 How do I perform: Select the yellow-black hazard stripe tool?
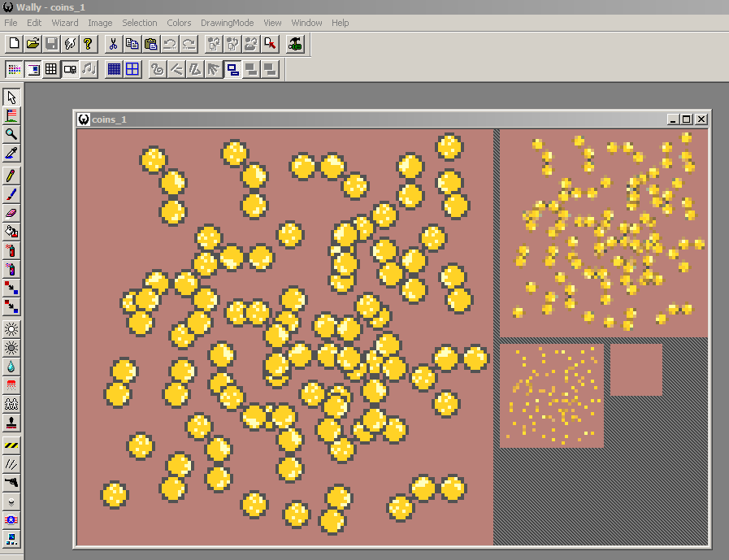[11, 445]
